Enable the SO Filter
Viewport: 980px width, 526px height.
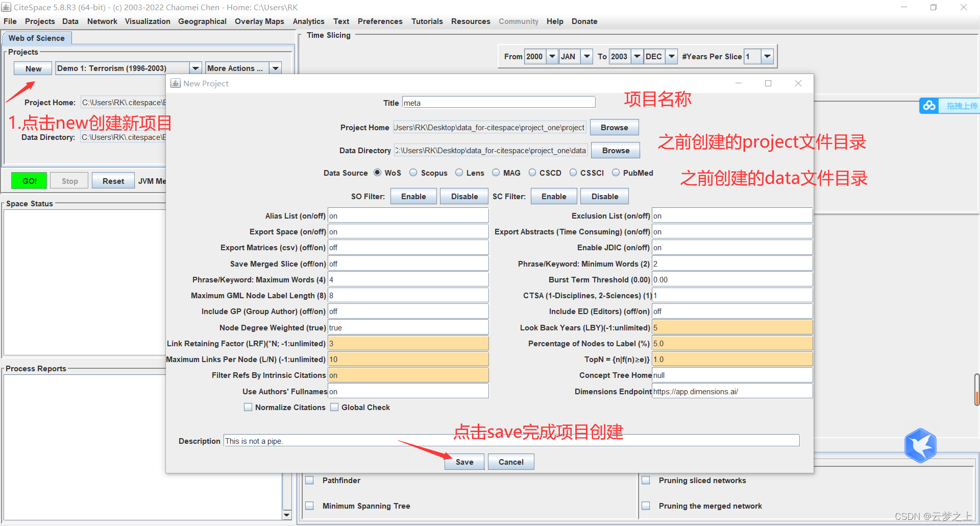(413, 197)
